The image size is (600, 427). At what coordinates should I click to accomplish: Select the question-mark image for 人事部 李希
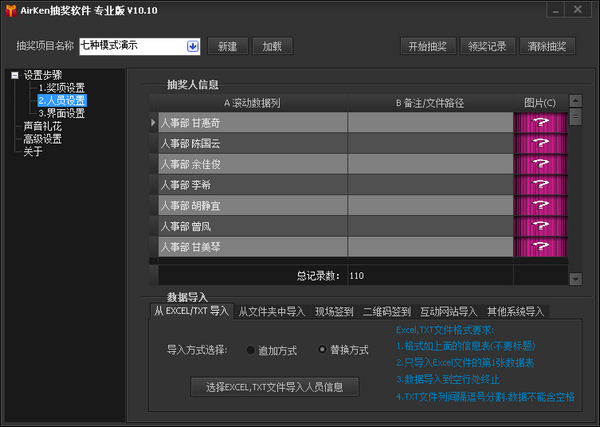(540, 184)
